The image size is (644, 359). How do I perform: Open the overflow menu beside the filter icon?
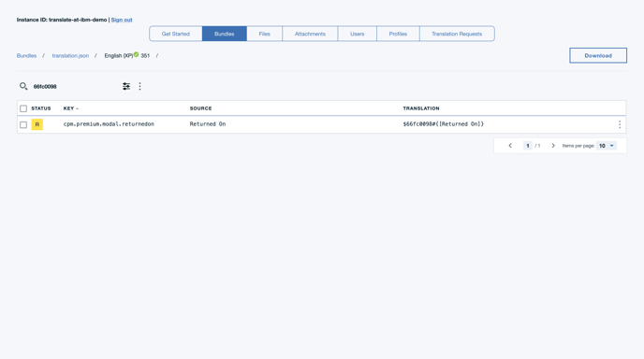[139, 86]
